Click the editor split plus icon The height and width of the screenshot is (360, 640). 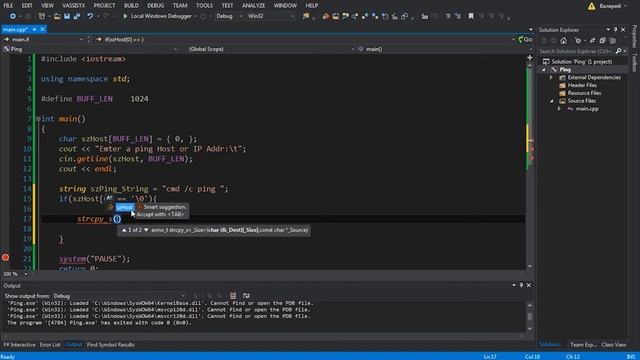(530, 58)
